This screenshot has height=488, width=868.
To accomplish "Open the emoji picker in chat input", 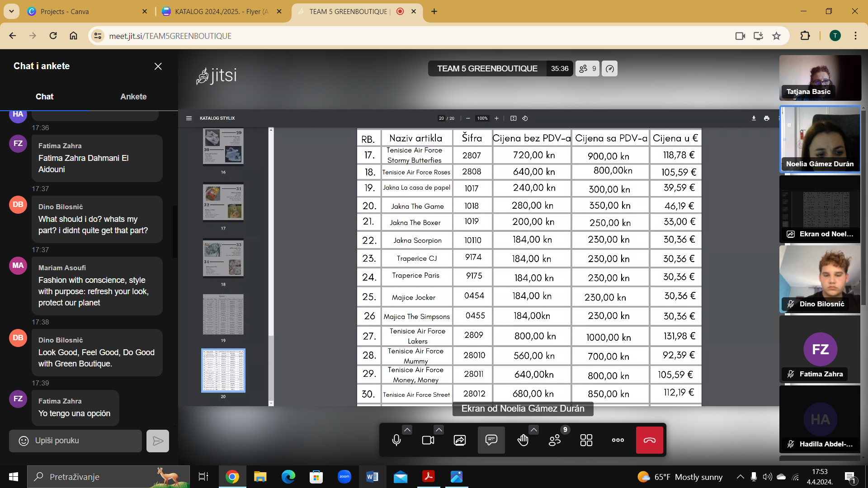I will pyautogui.click(x=24, y=441).
